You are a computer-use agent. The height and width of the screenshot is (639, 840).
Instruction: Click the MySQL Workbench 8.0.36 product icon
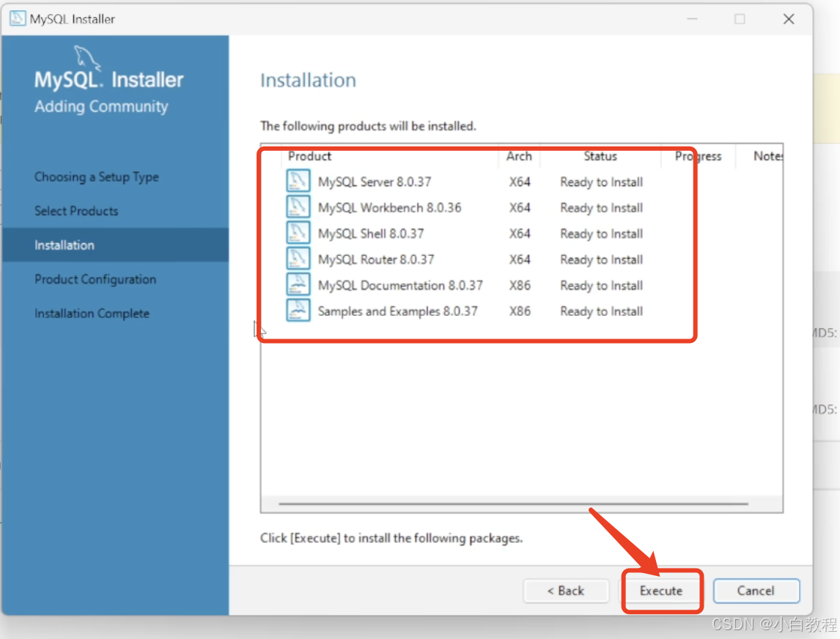pos(298,207)
